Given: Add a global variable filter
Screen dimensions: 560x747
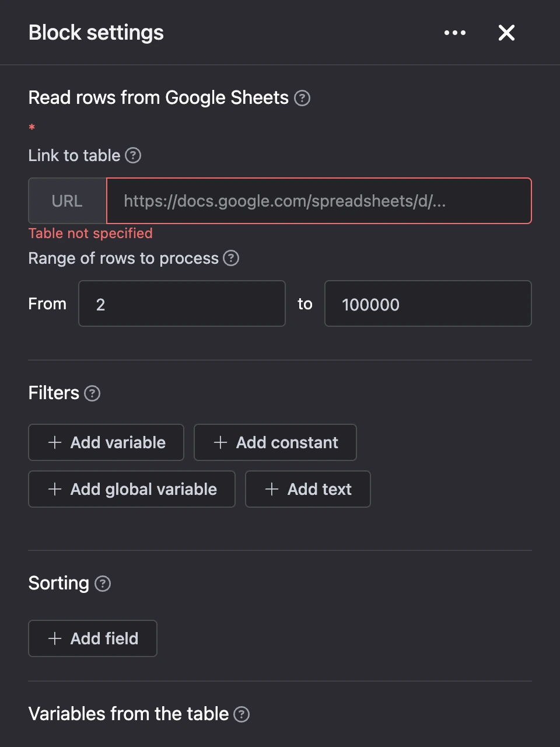Looking at the screenshot, I should (132, 489).
